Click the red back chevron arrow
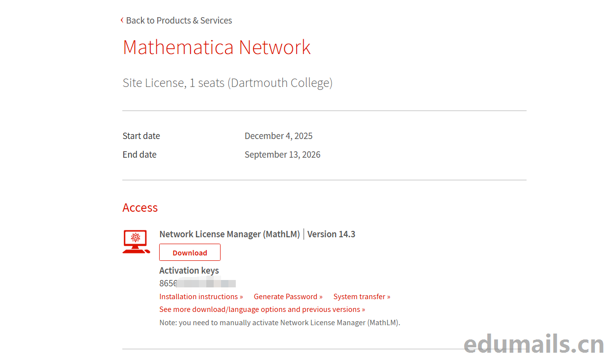Image resolution: width=615 pixels, height=364 pixels. [x=122, y=20]
